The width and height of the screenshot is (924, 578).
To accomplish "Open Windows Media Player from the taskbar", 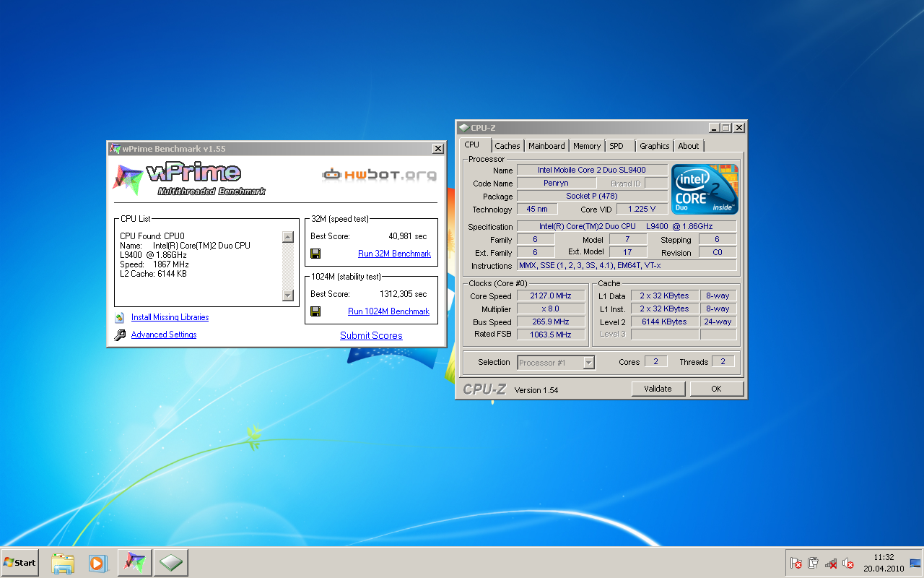I will 97,563.
